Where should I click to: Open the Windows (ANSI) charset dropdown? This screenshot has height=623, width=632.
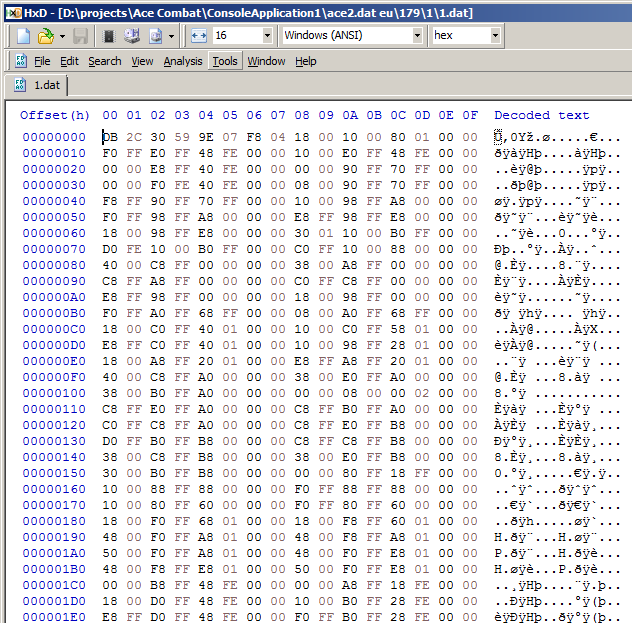point(417,36)
